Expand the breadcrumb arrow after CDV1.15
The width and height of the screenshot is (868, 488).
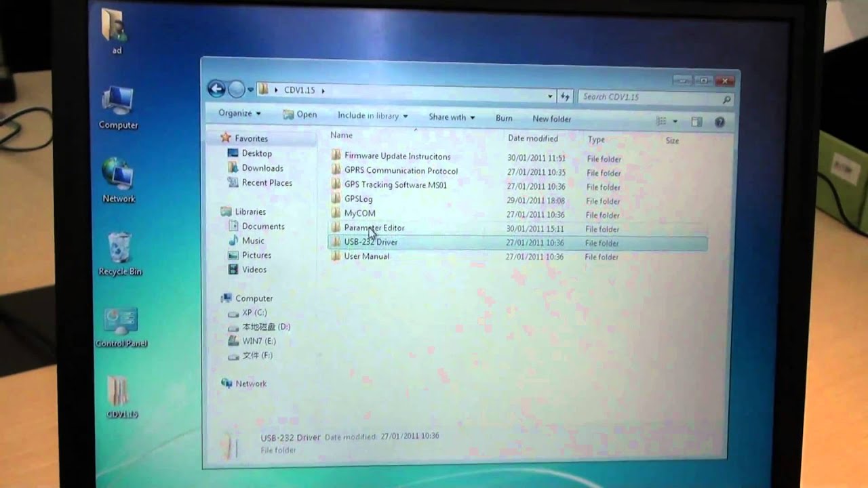tap(323, 90)
